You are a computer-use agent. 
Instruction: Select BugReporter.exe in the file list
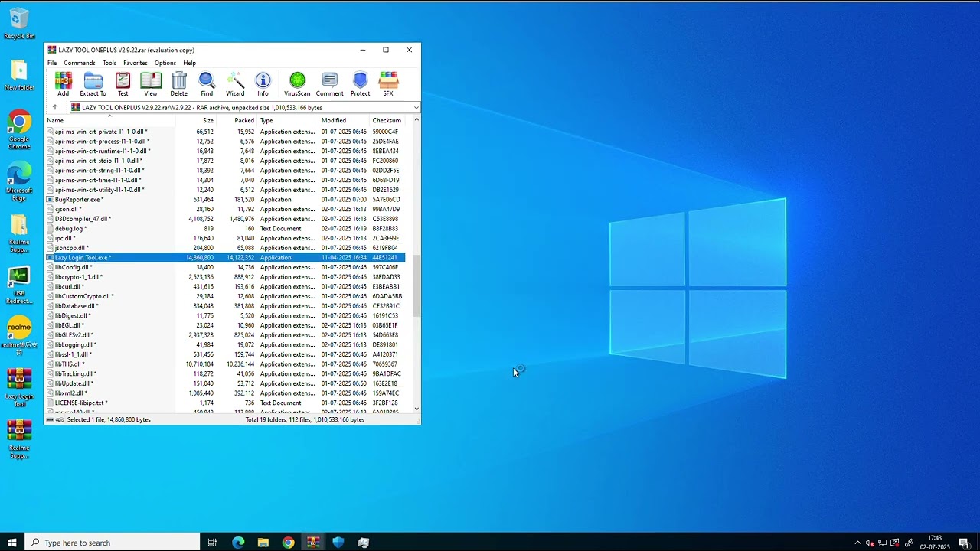click(225, 200)
